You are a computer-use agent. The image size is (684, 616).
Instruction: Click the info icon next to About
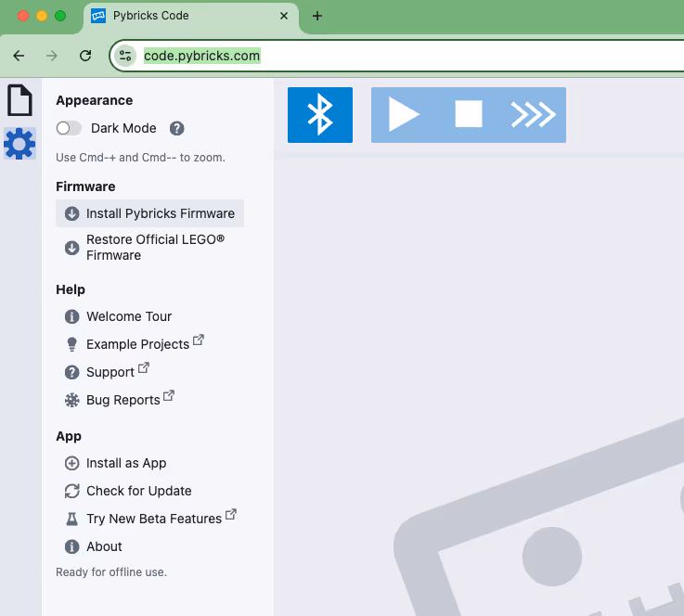click(x=72, y=546)
